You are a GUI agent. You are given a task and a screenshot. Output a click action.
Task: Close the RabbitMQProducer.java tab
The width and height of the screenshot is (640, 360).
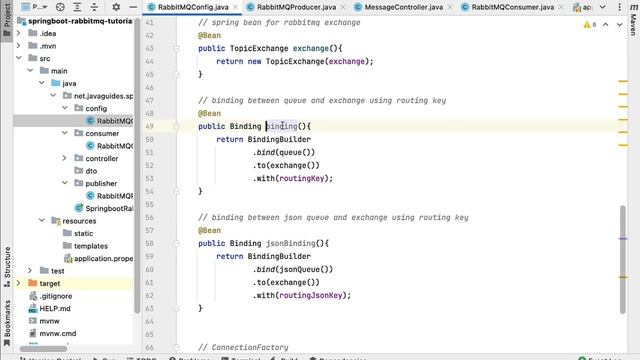pos(342,7)
